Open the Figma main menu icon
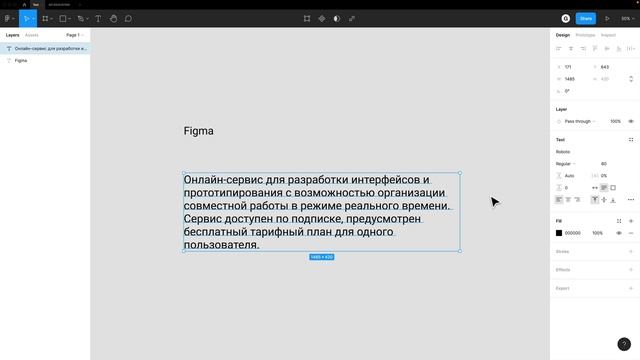The width and height of the screenshot is (640, 360). pos(7,18)
